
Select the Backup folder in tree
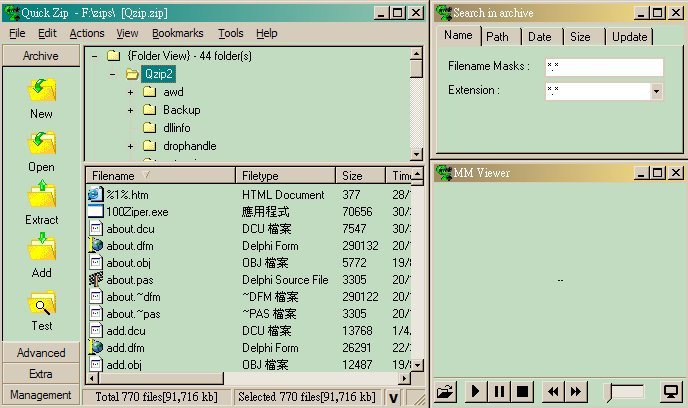tap(182, 110)
